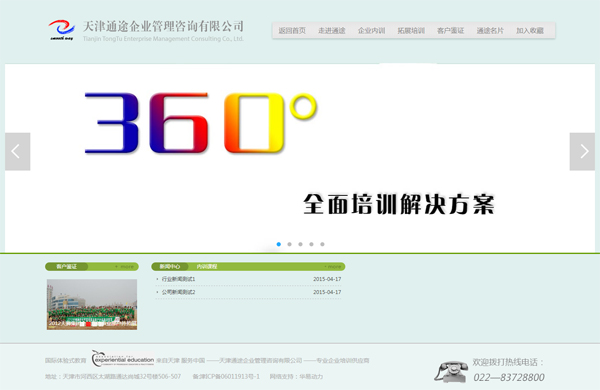Select the second carousel dot indicator
Viewport: 600px width, 390px height.
coord(290,244)
